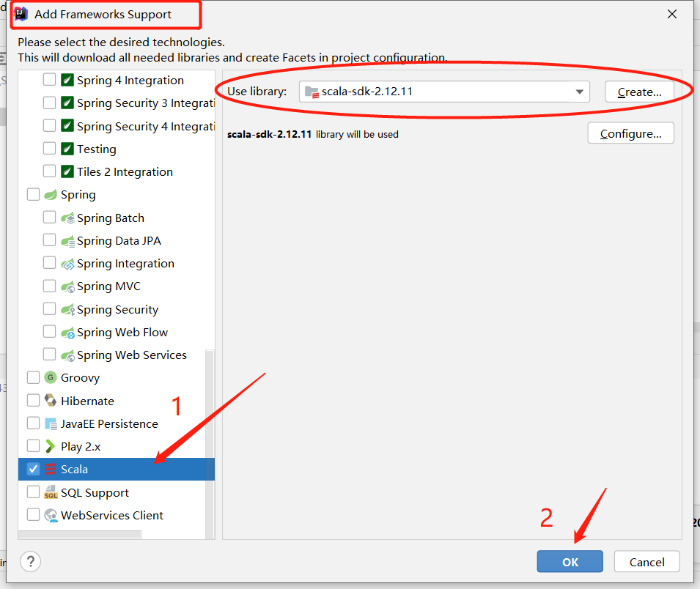Click the Cancel button
Viewport: 700px width, 589px height.
pos(647,561)
